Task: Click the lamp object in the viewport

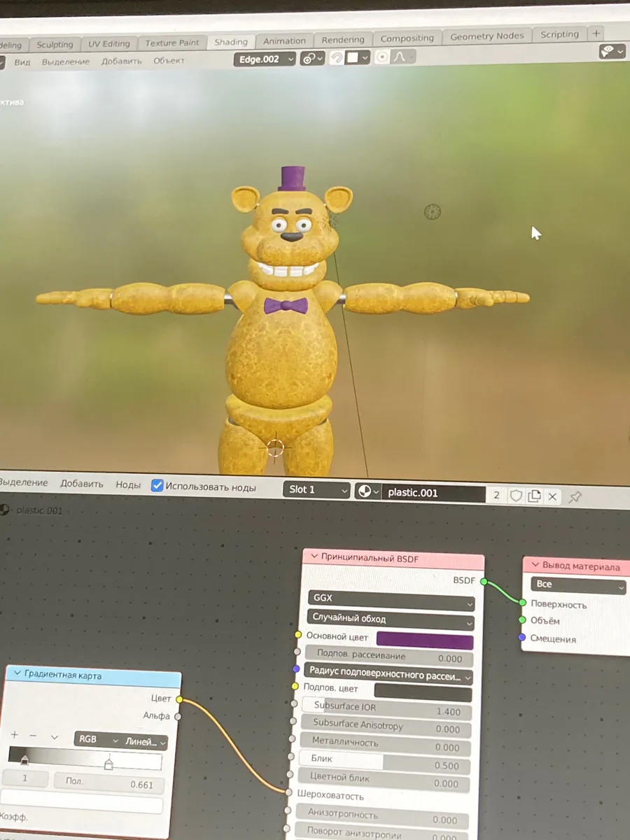Action: click(433, 211)
